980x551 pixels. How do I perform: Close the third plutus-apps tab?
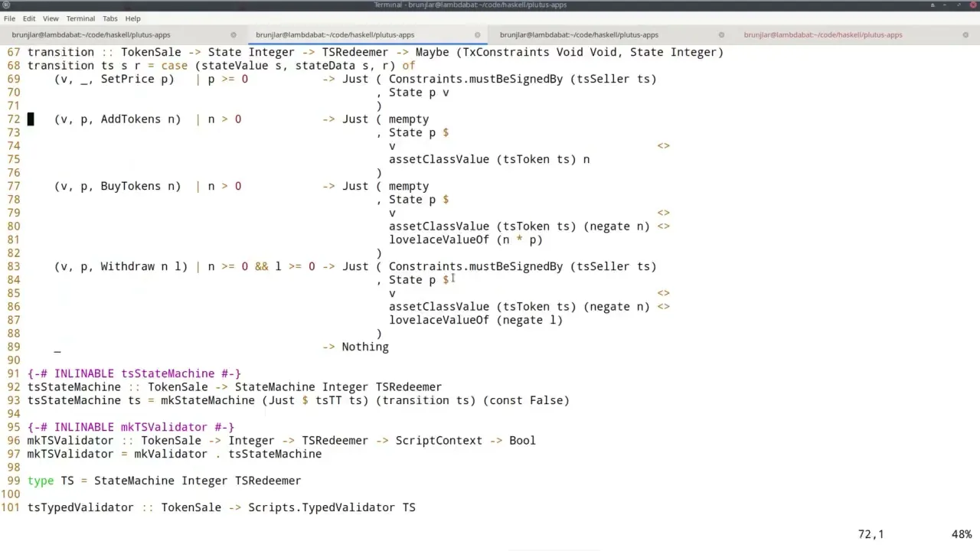pos(720,34)
